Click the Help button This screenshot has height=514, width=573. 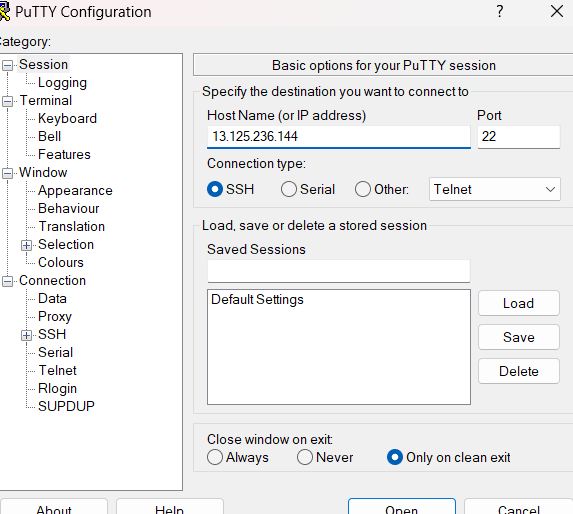point(170,507)
